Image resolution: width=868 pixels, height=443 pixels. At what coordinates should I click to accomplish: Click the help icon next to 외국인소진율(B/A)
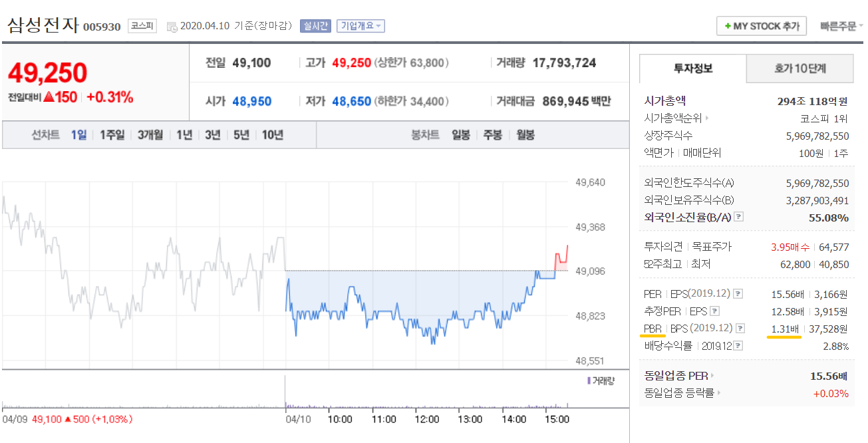point(738,217)
